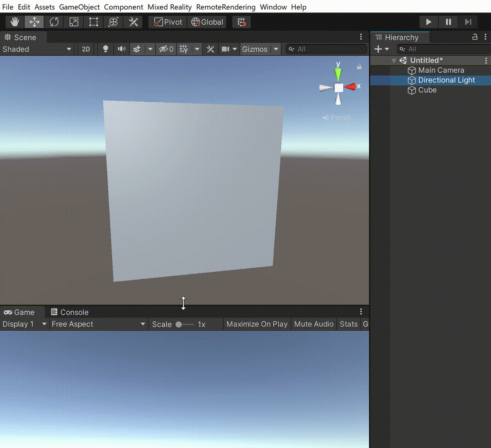Click the Stats button in Game view
This screenshot has height=448, width=491.
click(348, 324)
